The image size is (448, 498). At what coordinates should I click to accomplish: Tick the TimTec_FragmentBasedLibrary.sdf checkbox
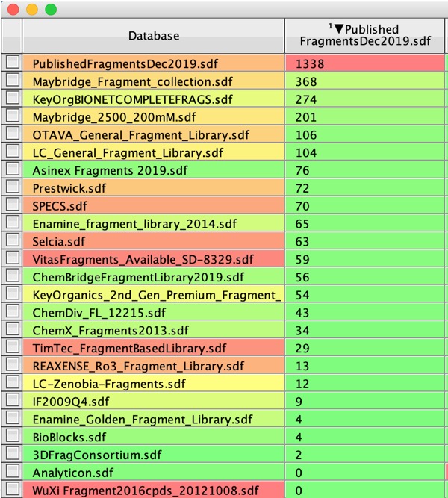coord(13,346)
